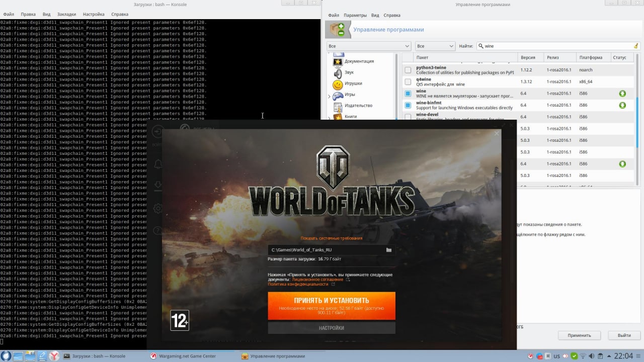This screenshot has width=644, height=362.
Task: Open the ROSA start menu launcher
Action: pyautogui.click(x=6, y=356)
